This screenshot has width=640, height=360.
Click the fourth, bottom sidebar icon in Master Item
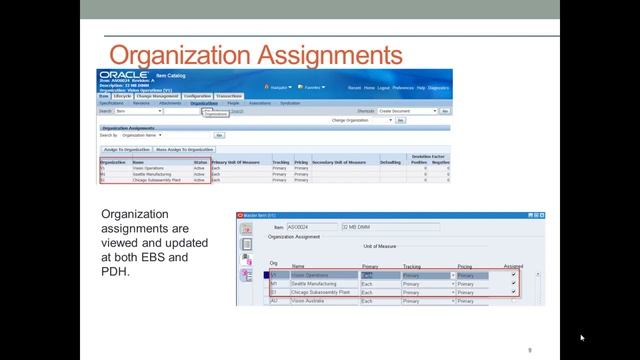coord(247,275)
